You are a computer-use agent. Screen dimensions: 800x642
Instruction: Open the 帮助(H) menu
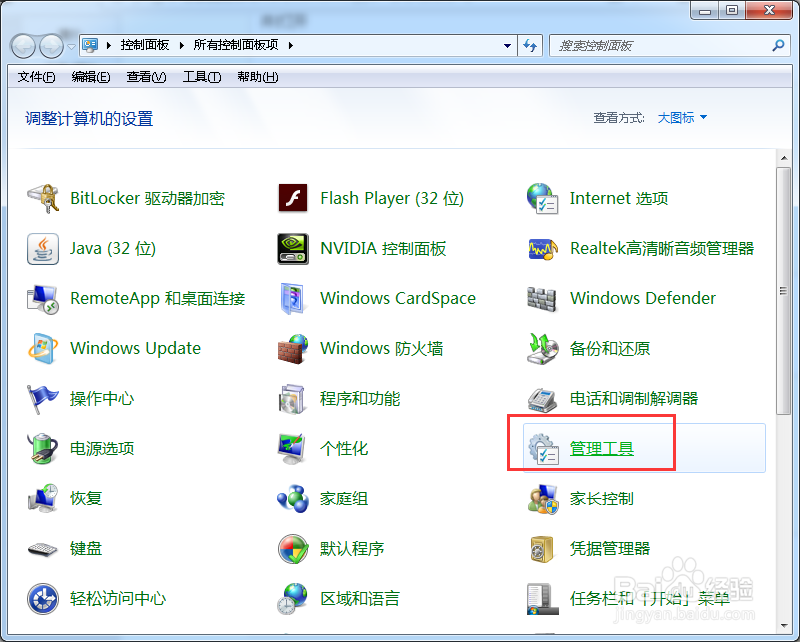pyautogui.click(x=258, y=77)
